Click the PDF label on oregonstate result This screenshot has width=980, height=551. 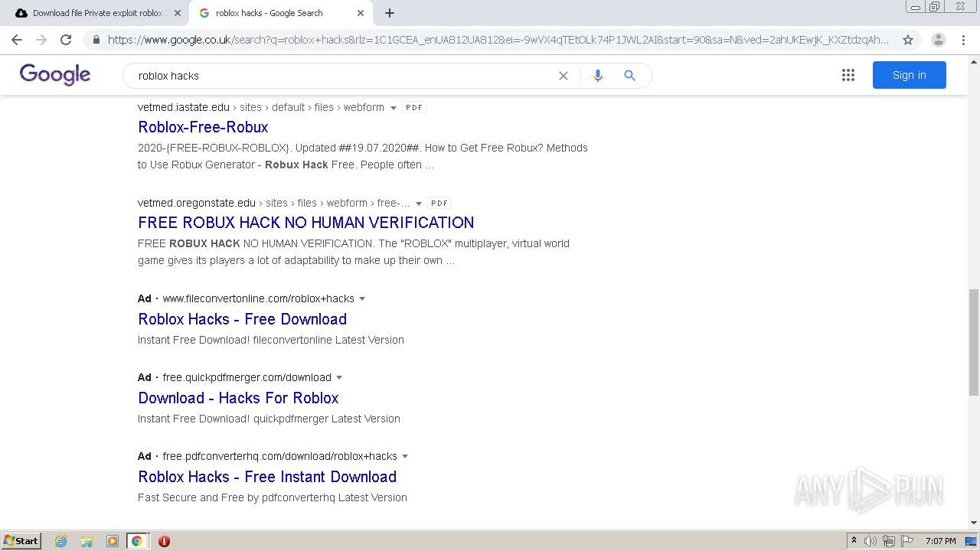point(439,204)
